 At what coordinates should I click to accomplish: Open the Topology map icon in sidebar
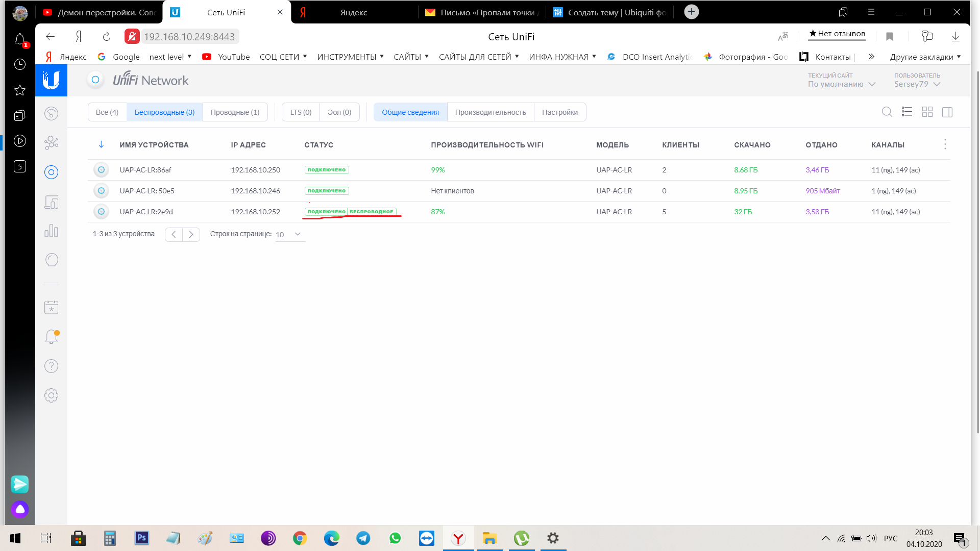51,142
